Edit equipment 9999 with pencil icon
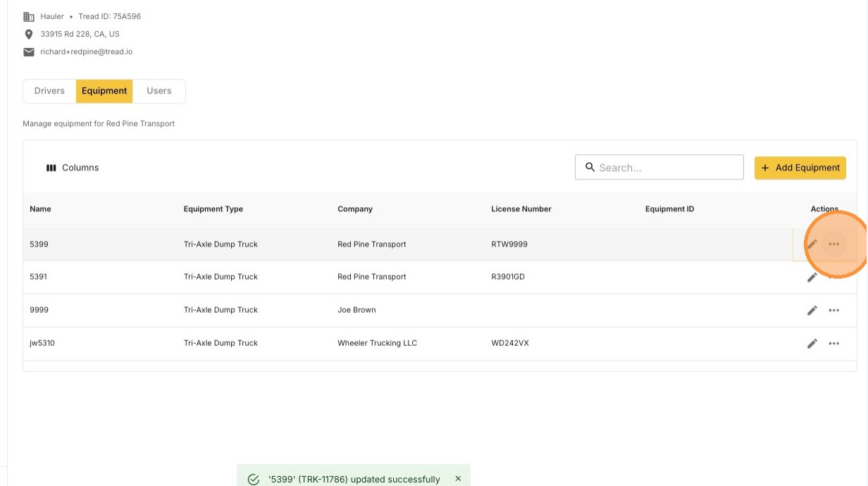 point(812,310)
